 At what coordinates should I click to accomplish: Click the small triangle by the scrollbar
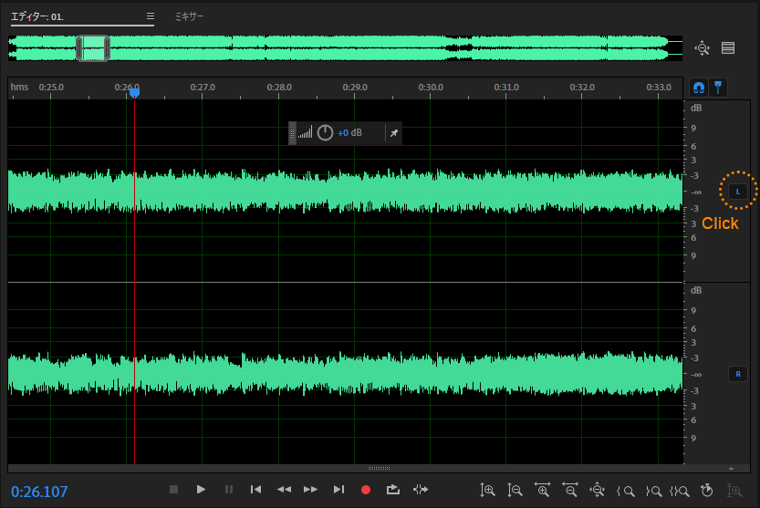click(x=731, y=468)
